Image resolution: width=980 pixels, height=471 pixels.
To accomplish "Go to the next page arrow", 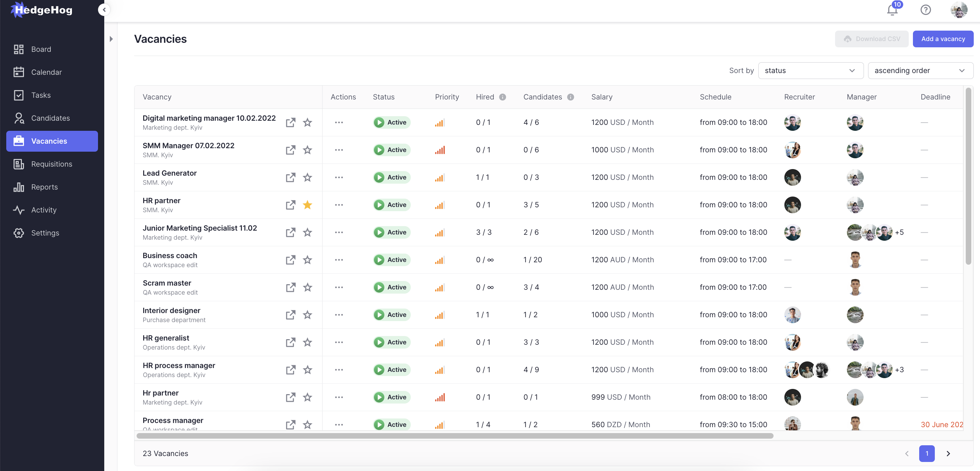I will point(948,454).
